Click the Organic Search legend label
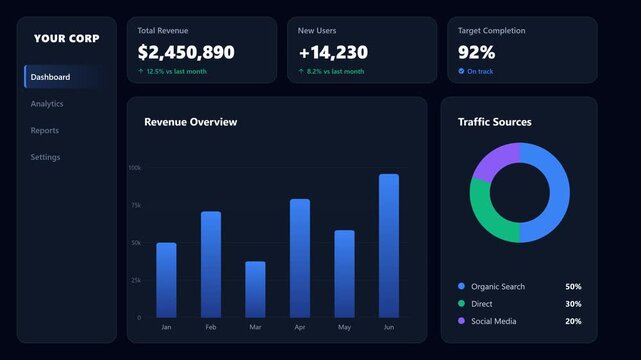 click(x=498, y=286)
